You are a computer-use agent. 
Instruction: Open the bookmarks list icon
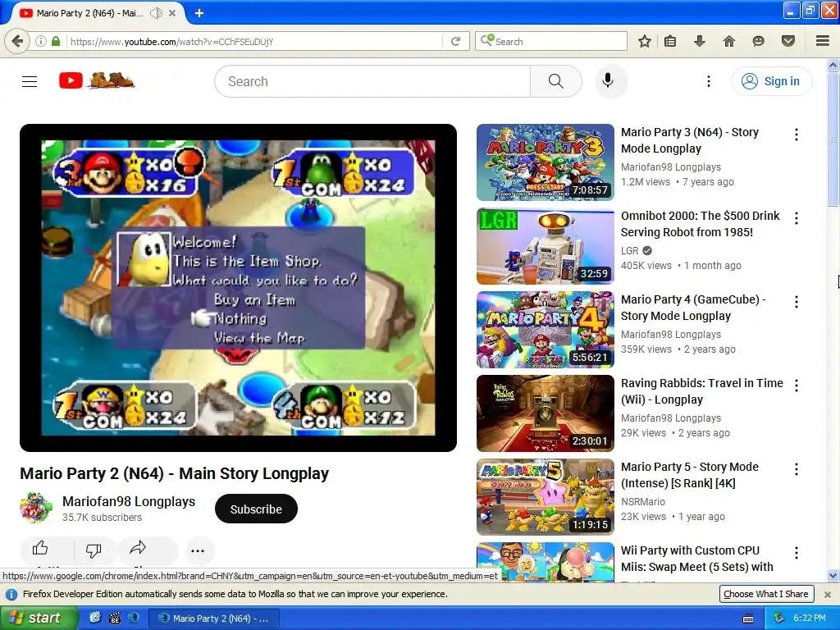pyautogui.click(x=670, y=41)
